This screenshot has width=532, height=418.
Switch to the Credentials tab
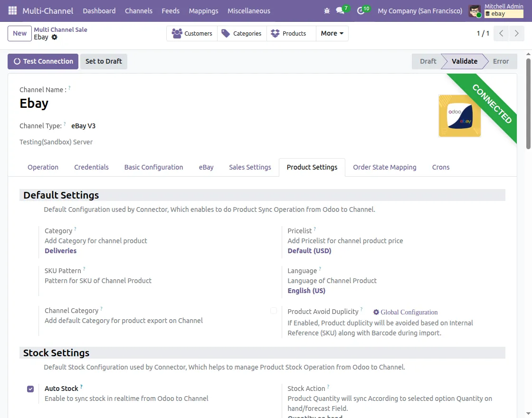91,167
